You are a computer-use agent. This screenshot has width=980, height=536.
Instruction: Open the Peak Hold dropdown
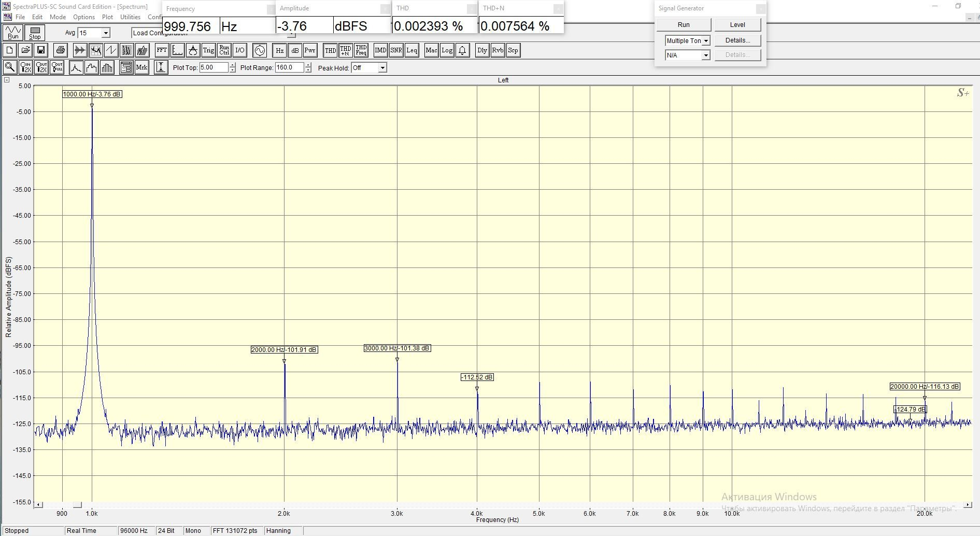[x=382, y=68]
